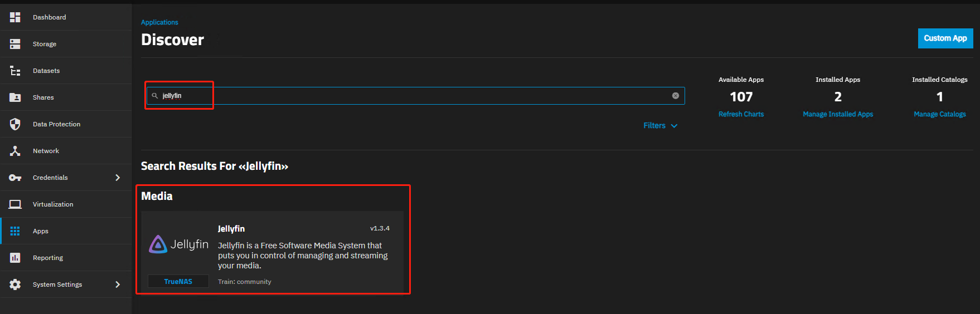Image resolution: width=980 pixels, height=314 pixels.
Task: Click the Shares folder icon
Action: click(15, 97)
